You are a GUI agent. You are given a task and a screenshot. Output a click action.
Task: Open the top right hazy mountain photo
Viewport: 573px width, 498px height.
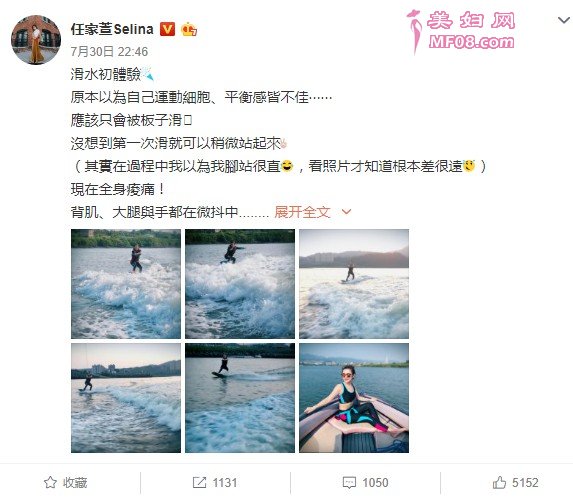(x=354, y=284)
